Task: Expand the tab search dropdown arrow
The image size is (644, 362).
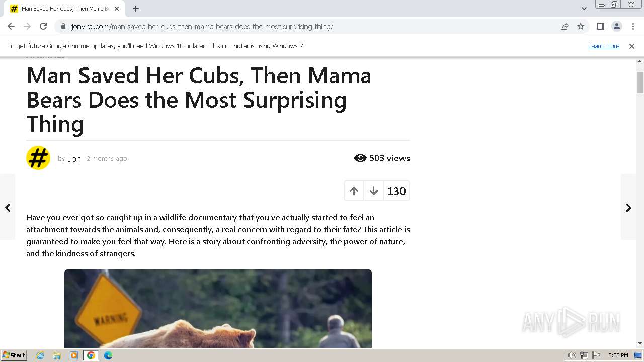Action: [x=584, y=8]
